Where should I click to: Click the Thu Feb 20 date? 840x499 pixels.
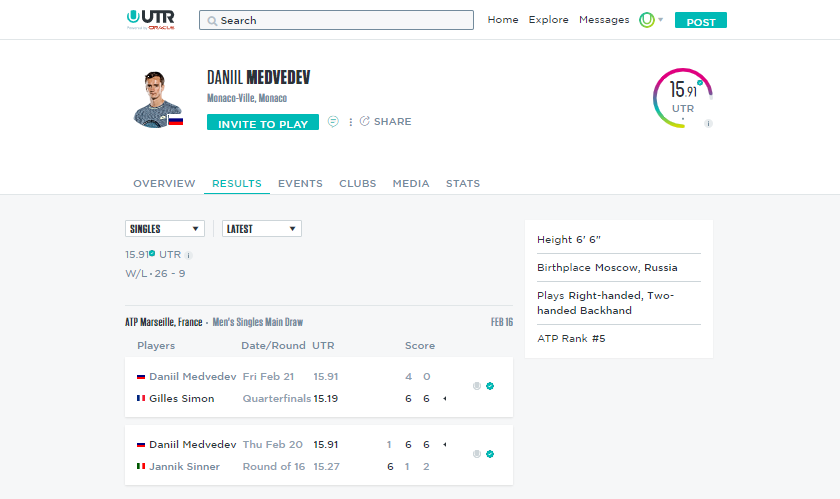(x=273, y=445)
